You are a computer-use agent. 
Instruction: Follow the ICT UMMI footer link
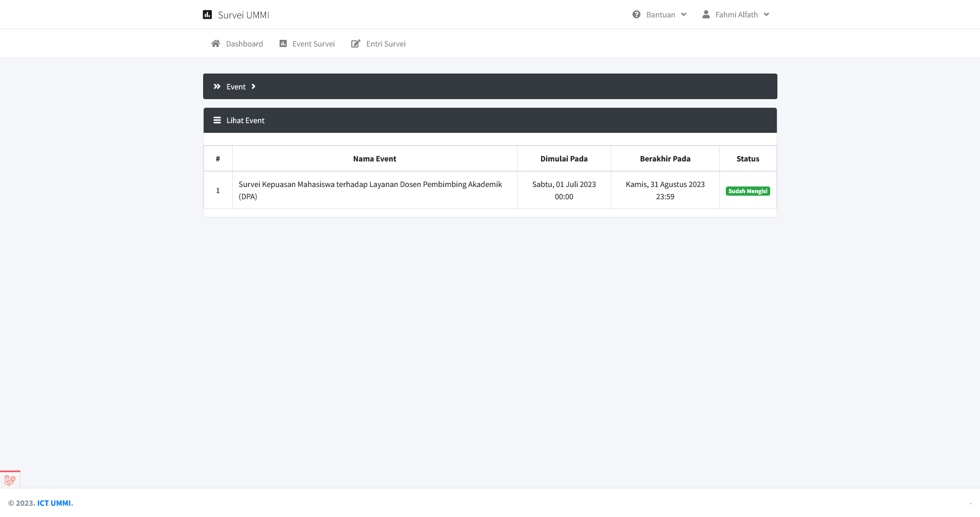click(54, 503)
